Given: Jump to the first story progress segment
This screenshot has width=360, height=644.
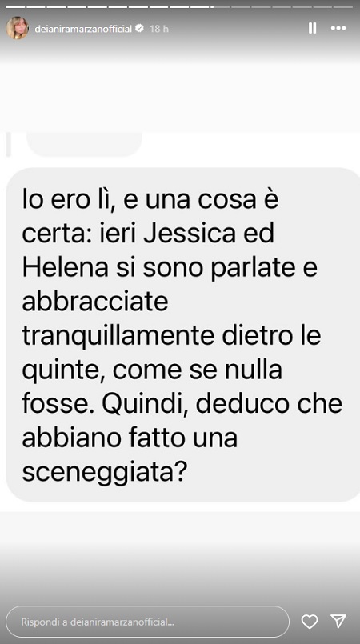Looking at the screenshot, I should click(x=15, y=7).
